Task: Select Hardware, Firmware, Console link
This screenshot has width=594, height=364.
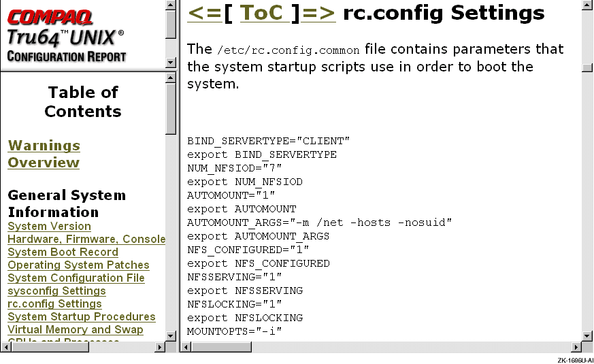Action: (x=86, y=239)
